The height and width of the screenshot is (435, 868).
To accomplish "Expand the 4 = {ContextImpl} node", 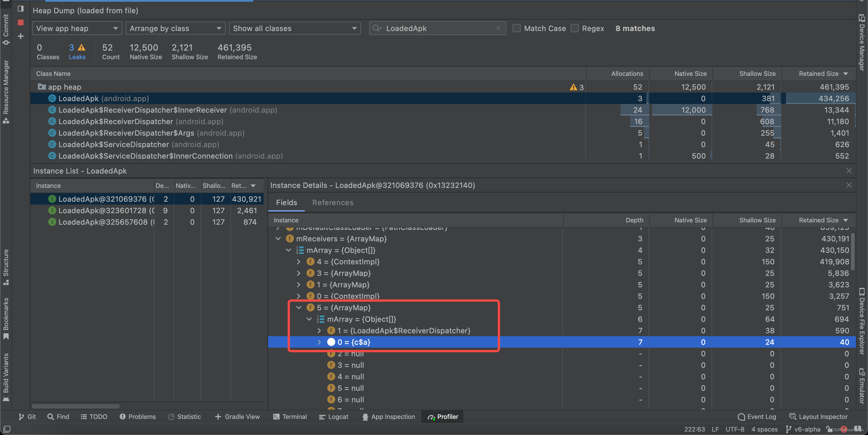I will point(299,262).
